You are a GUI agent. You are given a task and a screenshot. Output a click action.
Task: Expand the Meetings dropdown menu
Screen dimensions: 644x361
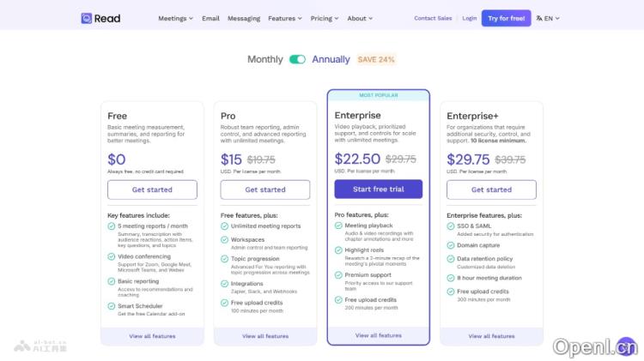175,18
